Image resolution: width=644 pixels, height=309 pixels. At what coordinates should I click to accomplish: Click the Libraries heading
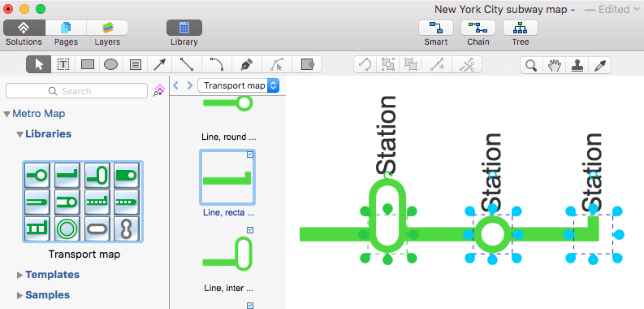tap(48, 134)
